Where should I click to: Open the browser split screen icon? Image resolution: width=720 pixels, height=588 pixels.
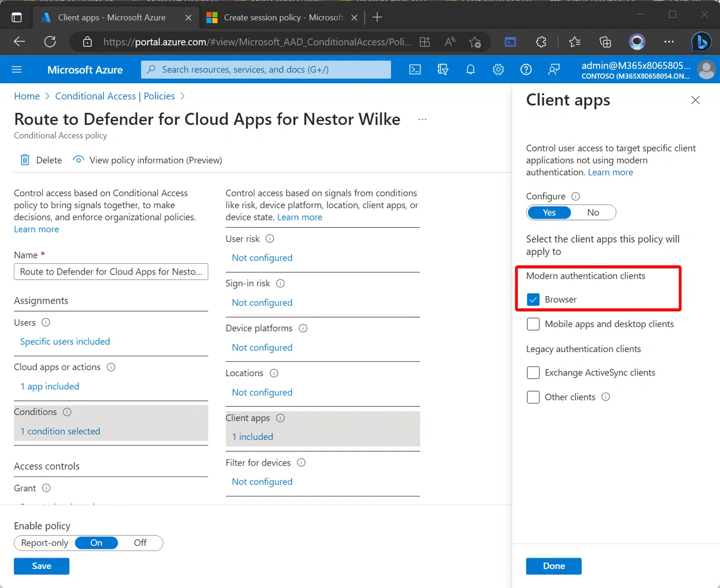(x=425, y=42)
